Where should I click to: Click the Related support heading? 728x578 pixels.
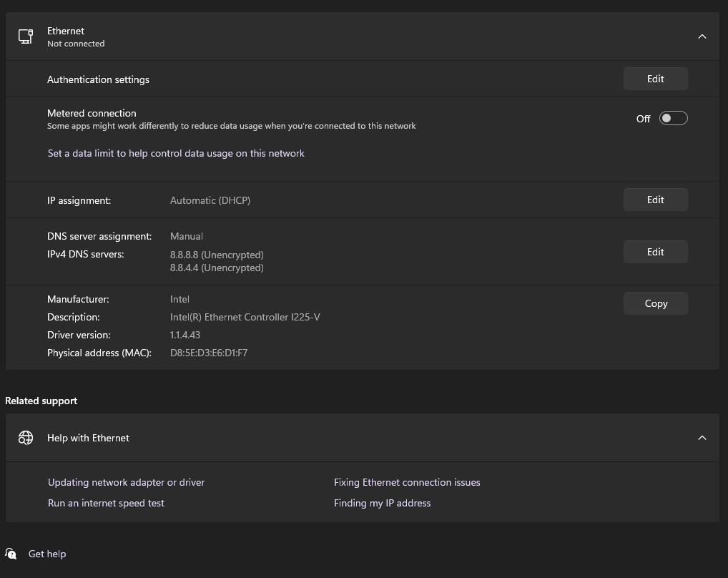[41, 401]
